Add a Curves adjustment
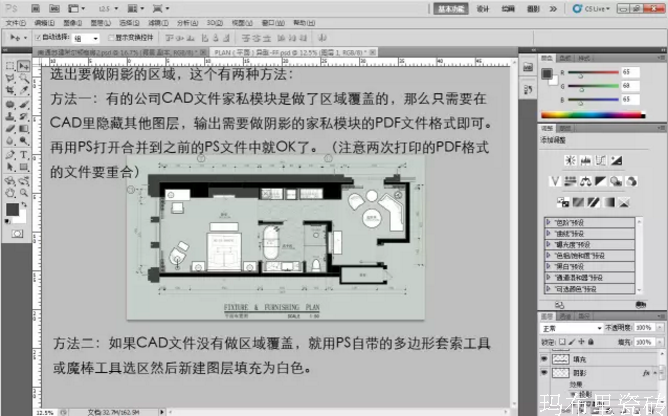 pyautogui.click(x=601, y=160)
